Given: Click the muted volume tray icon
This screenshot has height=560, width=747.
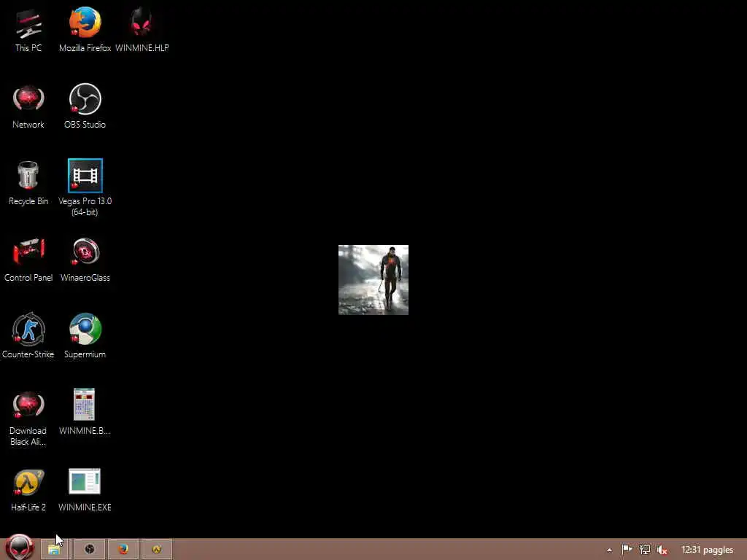Looking at the screenshot, I should pos(662,550).
